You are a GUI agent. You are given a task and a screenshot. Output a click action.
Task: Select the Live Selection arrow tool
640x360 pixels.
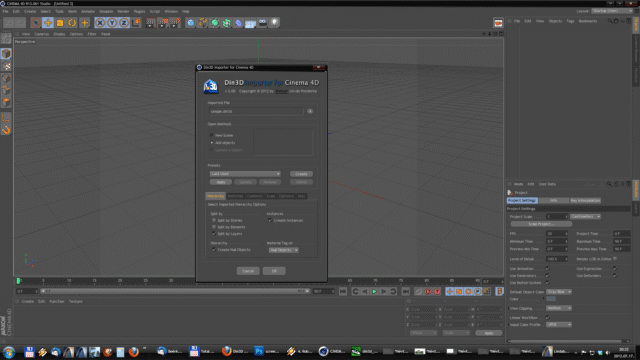click(x=36, y=23)
